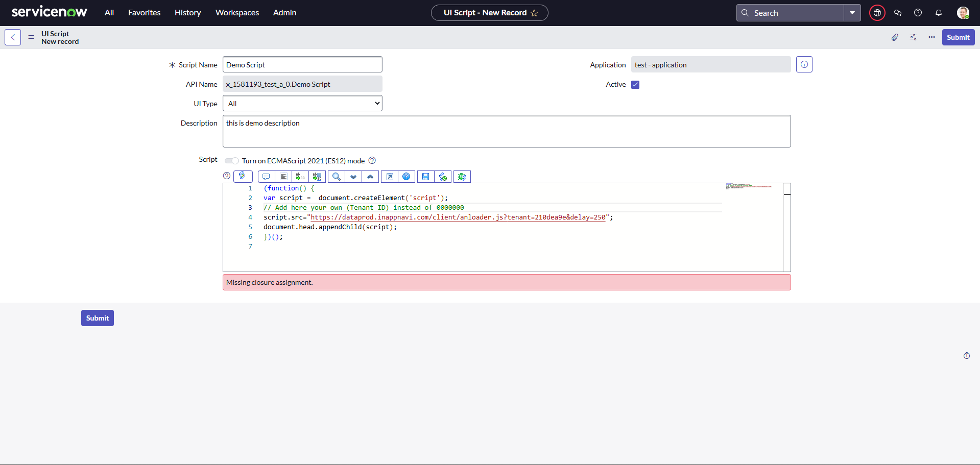Toggle the Active checkbox
The image size is (980, 465).
(635, 85)
